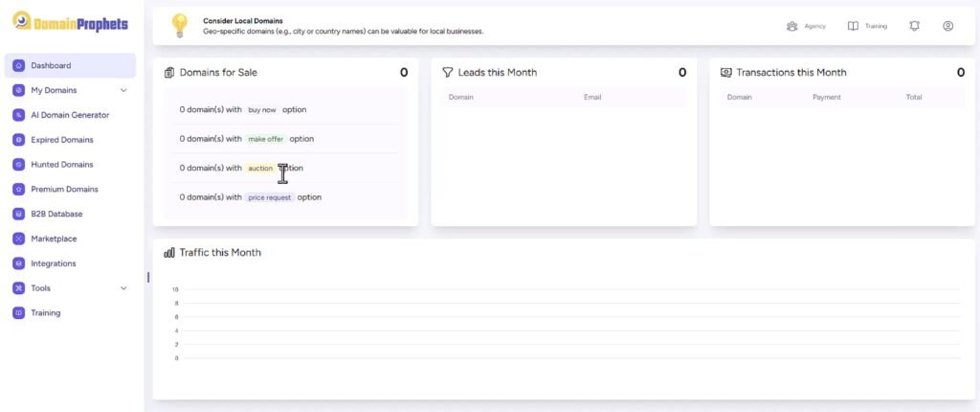Click the price request tag
The width and height of the screenshot is (980, 412).
click(x=269, y=197)
